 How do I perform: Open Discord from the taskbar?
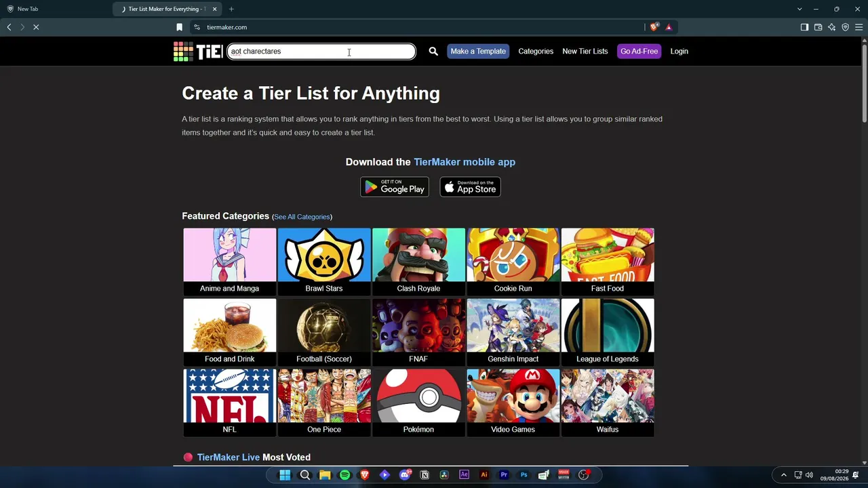pyautogui.click(x=405, y=475)
